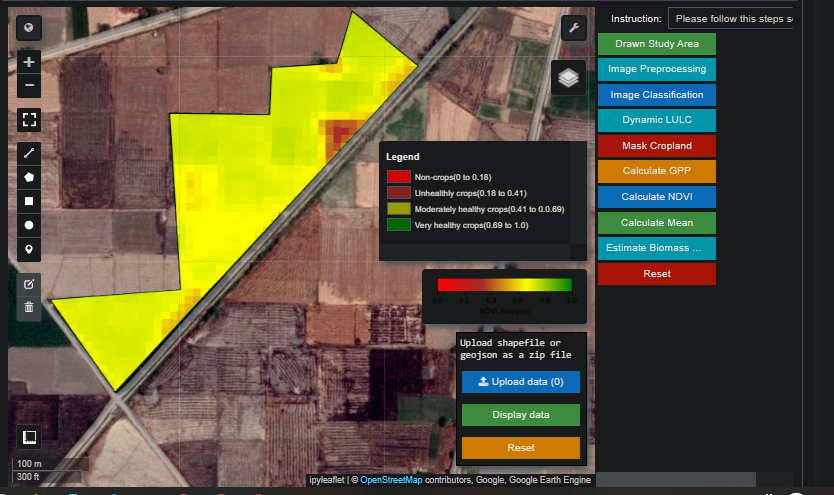Click the OpenStreetMap attribution link

coord(391,481)
